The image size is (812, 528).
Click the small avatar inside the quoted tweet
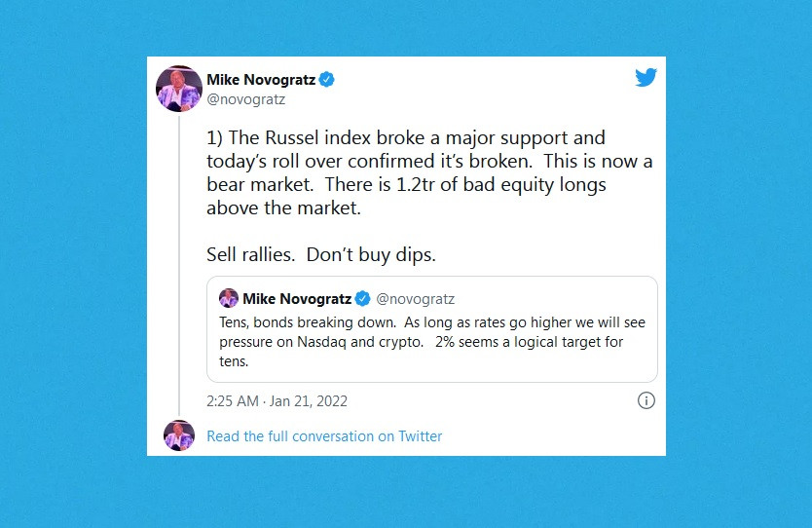click(229, 298)
